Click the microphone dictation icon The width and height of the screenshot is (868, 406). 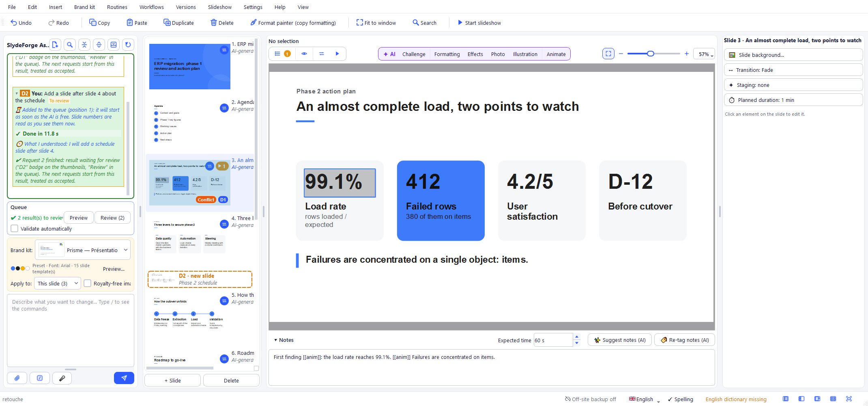coord(62,378)
